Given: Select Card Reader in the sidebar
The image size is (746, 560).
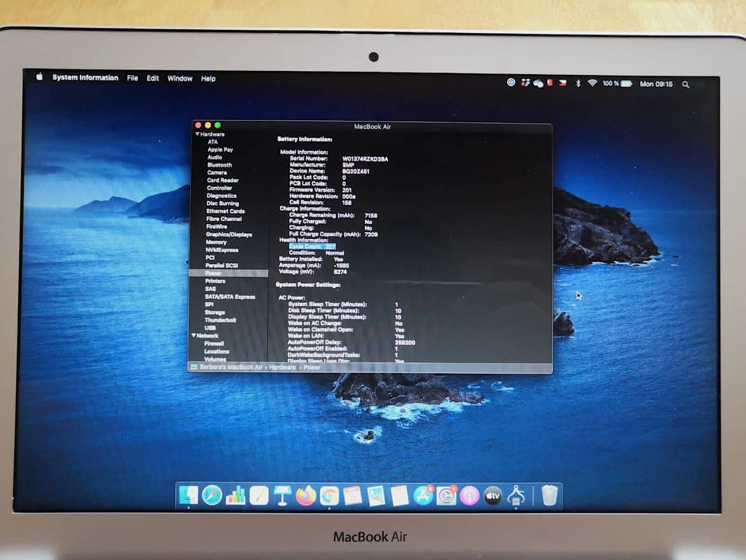Looking at the screenshot, I should 223,180.
